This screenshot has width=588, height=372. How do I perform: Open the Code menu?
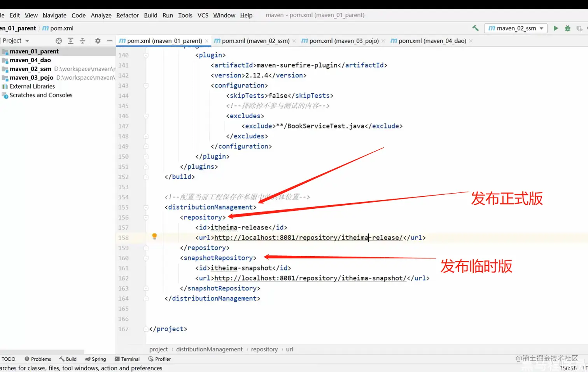point(79,15)
